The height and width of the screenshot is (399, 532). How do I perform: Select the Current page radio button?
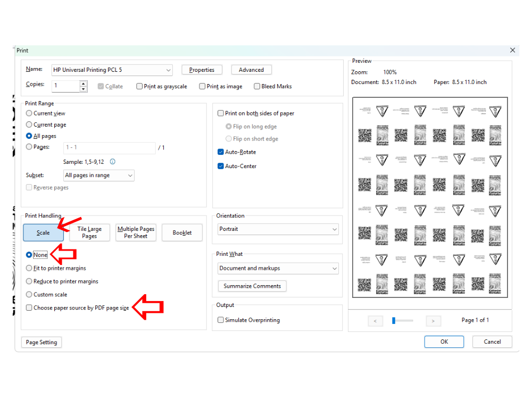(x=29, y=124)
